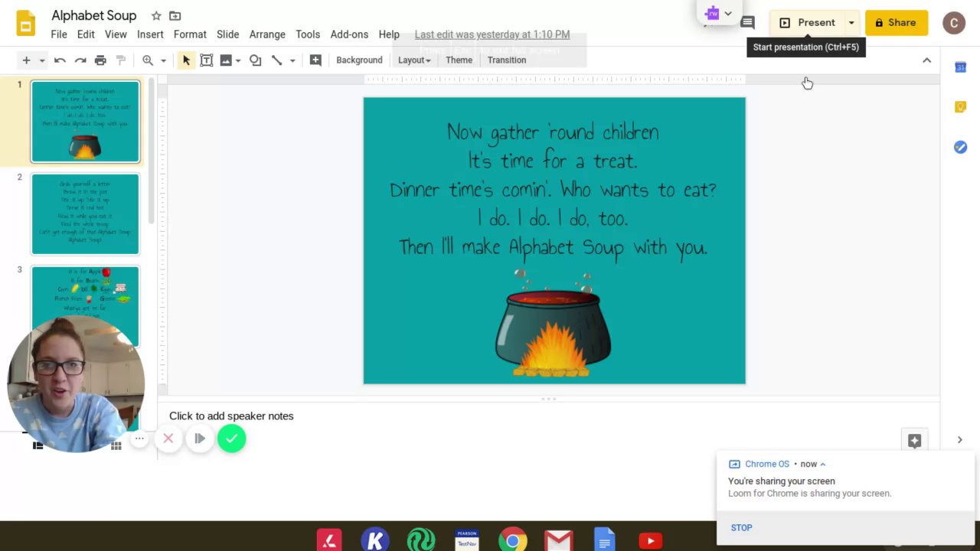Click the zoom magnifier tool
Viewport: 980px width, 551px height.
tap(147, 60)
